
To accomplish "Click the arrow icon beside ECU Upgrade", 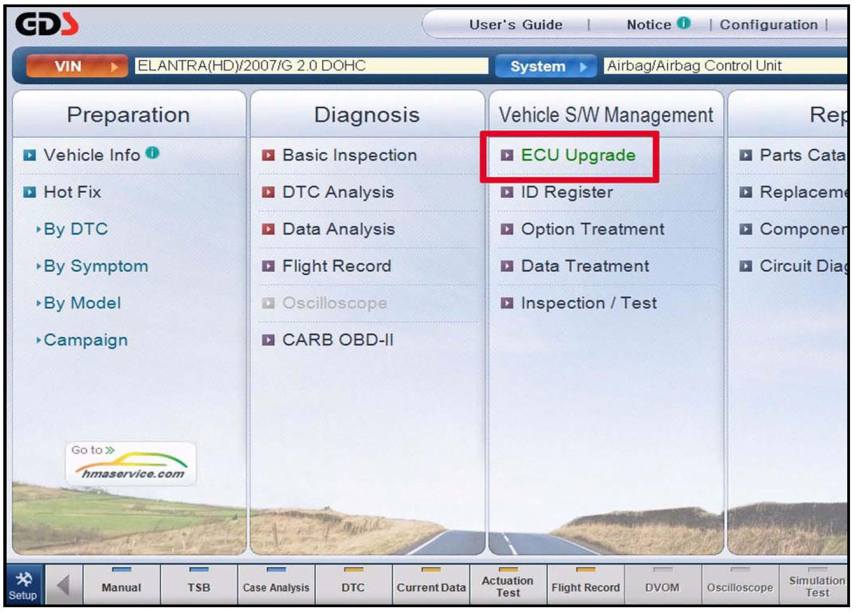I will point(507,156).
